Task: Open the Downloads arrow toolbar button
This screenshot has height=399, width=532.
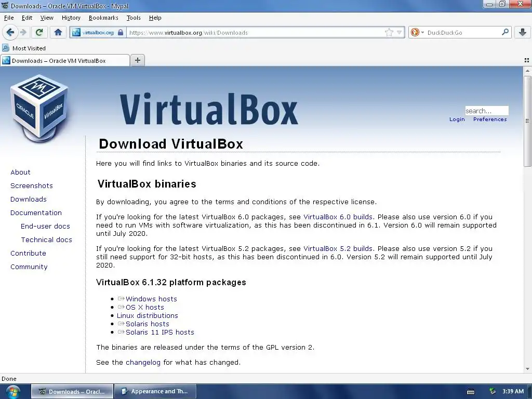Action: [x=523, y=32]
